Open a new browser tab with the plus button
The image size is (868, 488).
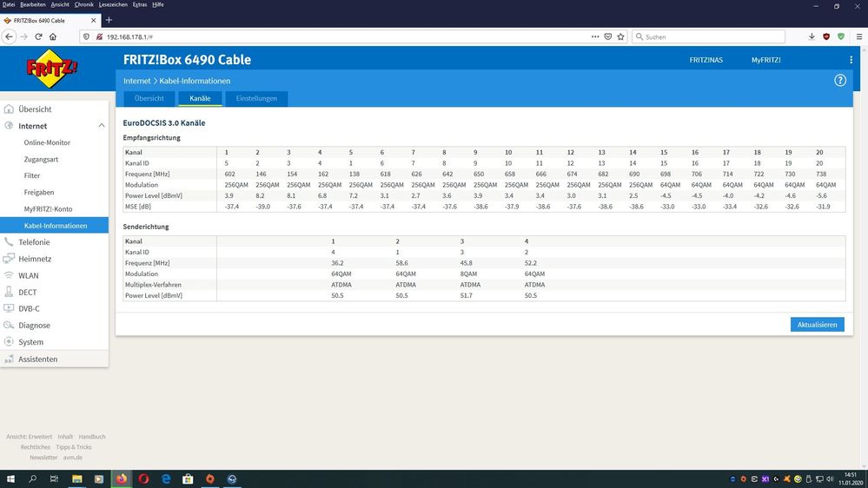pyautogui.click(x=109, y=20)
